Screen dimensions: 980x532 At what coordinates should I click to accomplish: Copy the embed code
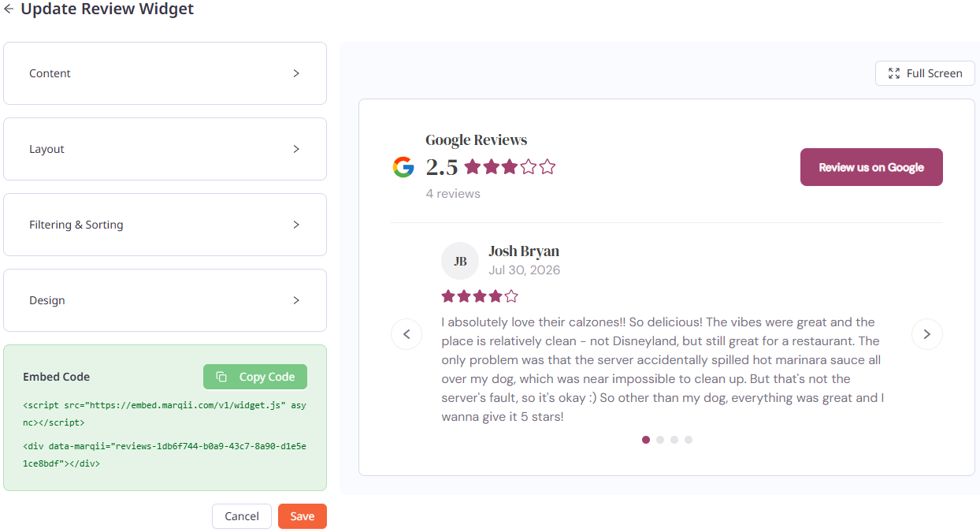pyautogui.click(x=255, y=377)
